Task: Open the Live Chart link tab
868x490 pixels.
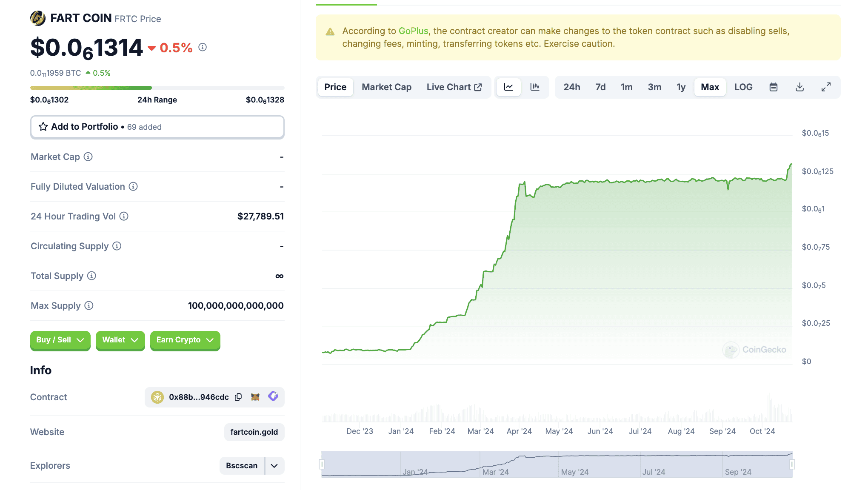Action: click(x=454, y=87)
